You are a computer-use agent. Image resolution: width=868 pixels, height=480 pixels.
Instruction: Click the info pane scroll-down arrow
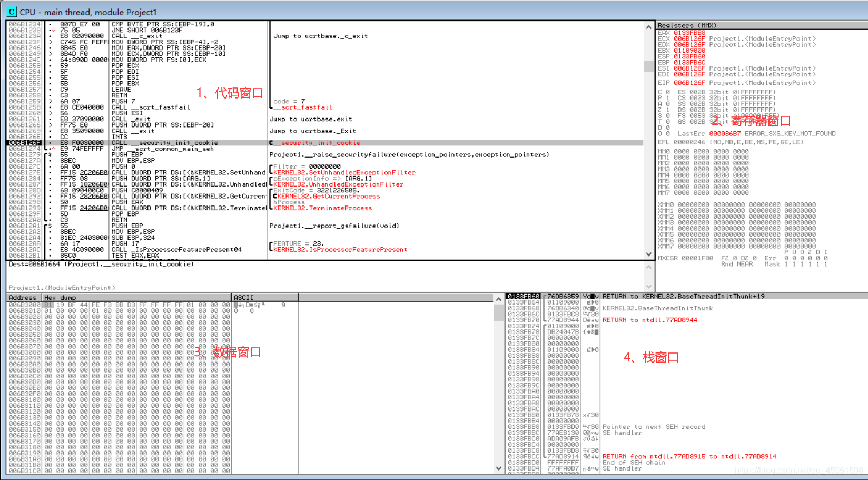[648, 287]
